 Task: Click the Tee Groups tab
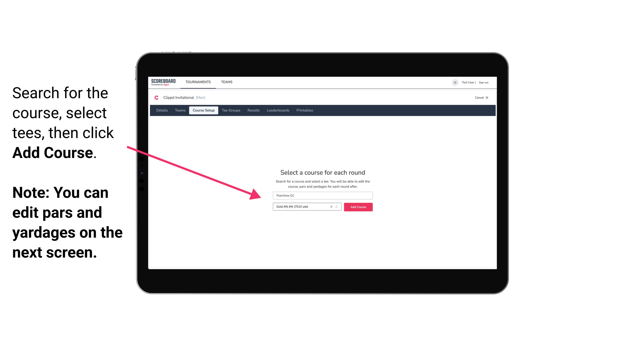(x=231, y=110)
